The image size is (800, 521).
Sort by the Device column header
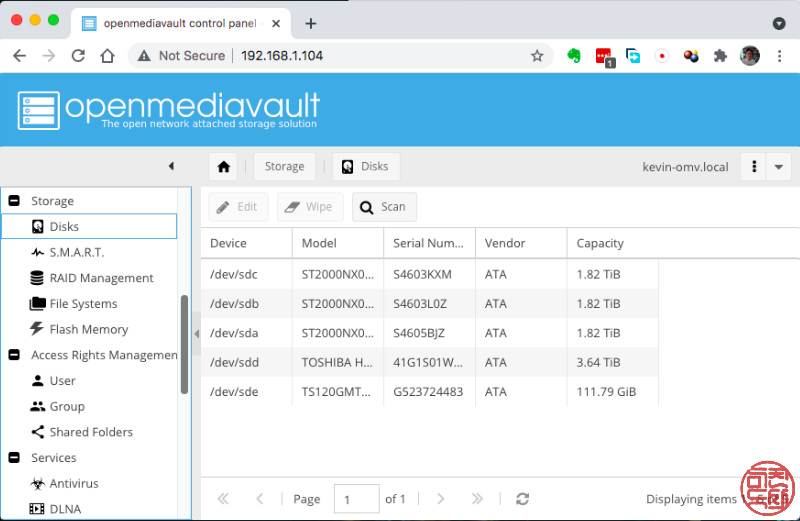[x=246, y=243]
